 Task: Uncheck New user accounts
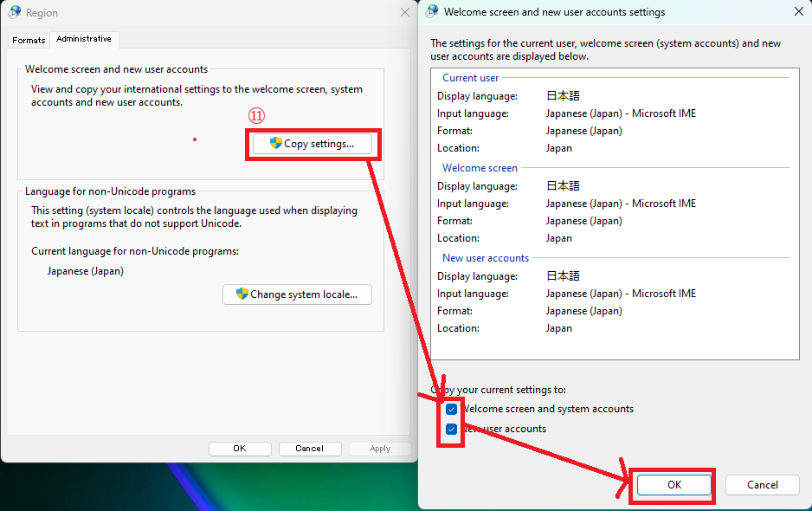pyautogui.click(x=450, y=428)
